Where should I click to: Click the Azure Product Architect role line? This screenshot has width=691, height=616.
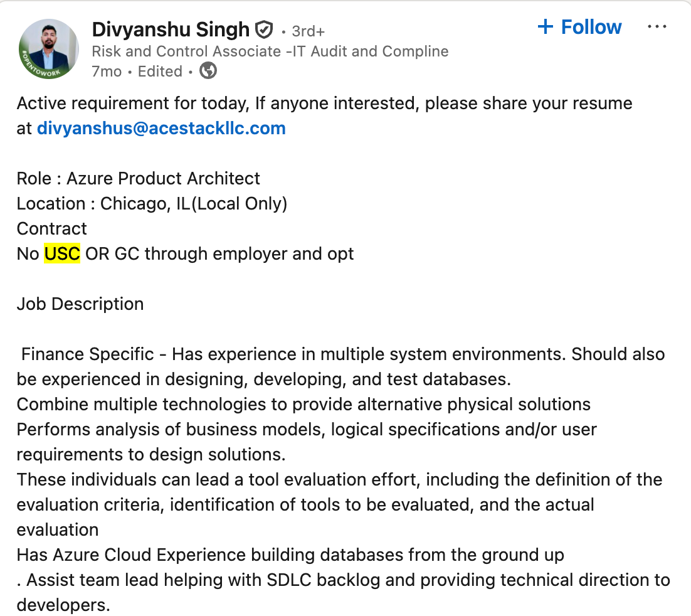pyautogui.click(x=139, y=179)
